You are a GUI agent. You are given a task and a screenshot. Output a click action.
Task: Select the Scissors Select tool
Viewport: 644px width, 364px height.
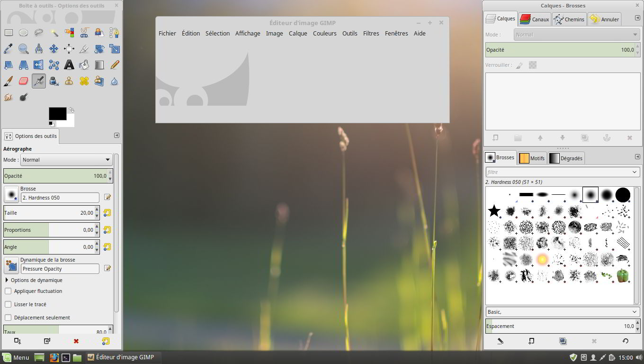click(84, 33)
